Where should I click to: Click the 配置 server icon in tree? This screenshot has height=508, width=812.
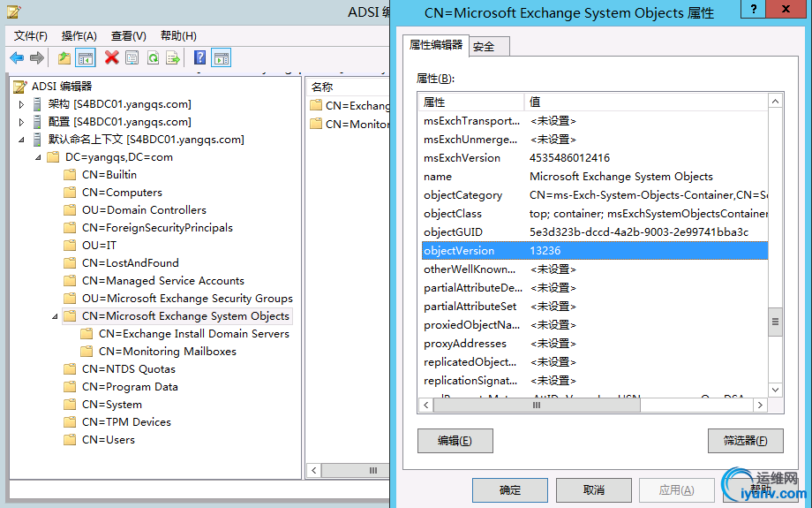37,122
